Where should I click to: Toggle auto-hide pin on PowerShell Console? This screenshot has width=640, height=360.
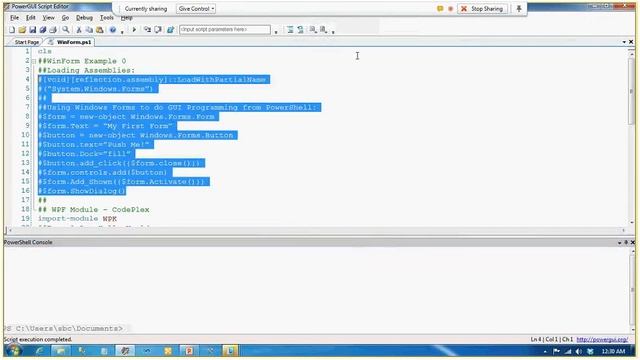626,242
